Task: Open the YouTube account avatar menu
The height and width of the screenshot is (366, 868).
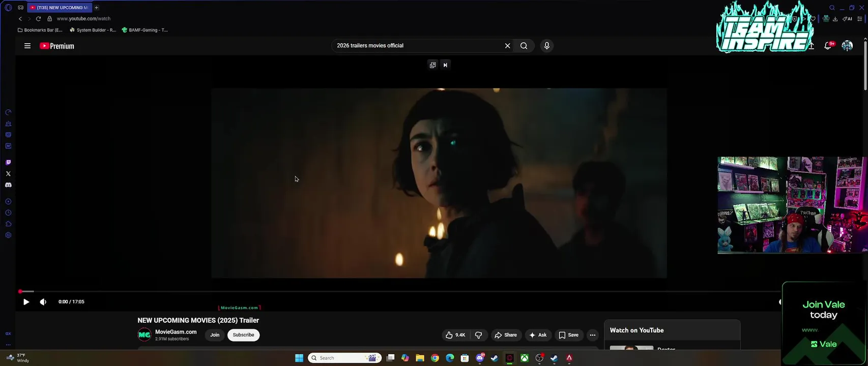Action: click(x=847, y=46)
